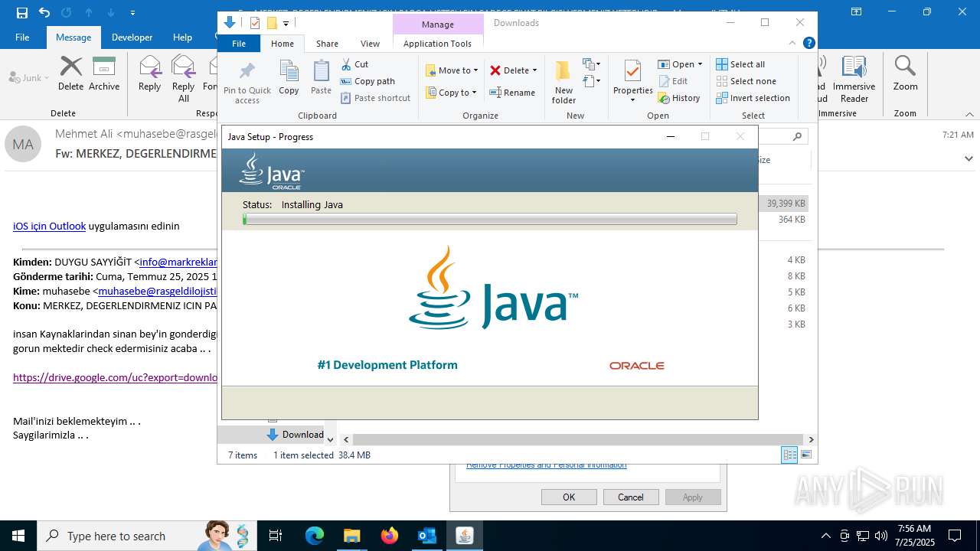The width and height of the screenshot is (980, 551).
Task: Switch Explorer to details view icon
Action: (789, 455)
